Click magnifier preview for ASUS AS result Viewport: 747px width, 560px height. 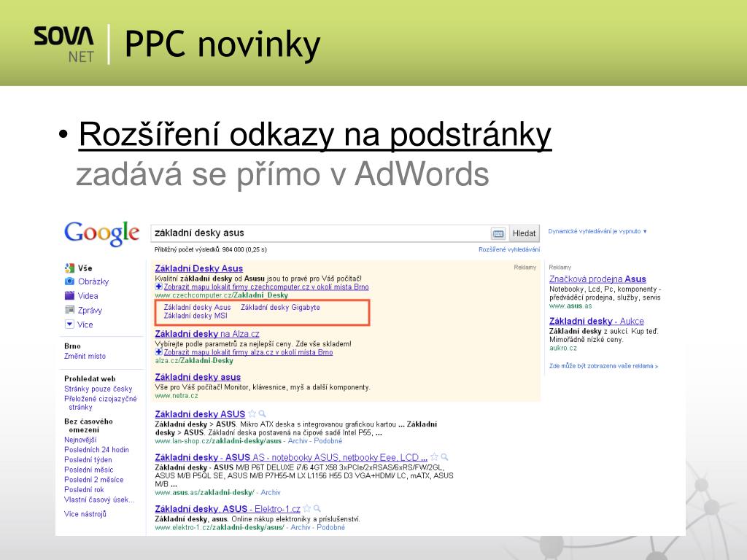coord(444,456)
